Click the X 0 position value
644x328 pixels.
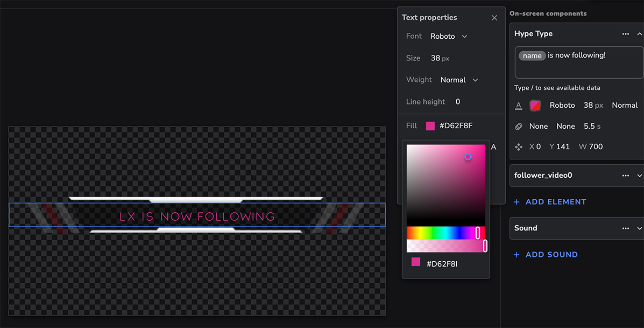(535, 146)
